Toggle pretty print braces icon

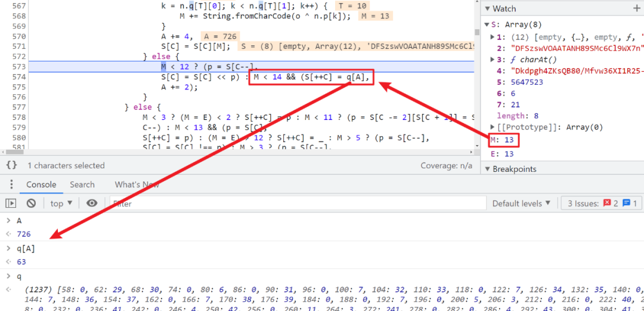pyautogui.click(x=12, y=165)
